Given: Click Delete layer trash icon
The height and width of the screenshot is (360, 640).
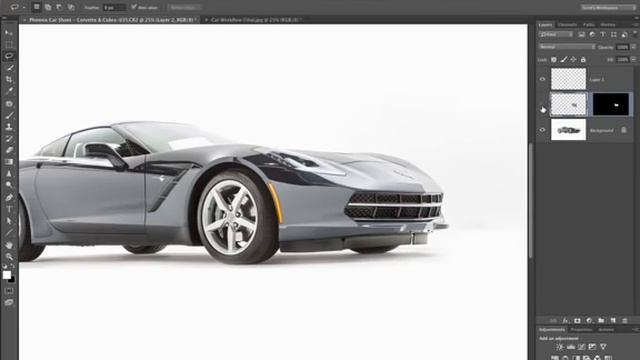Looking at the screenshot, I should [624, 321].
